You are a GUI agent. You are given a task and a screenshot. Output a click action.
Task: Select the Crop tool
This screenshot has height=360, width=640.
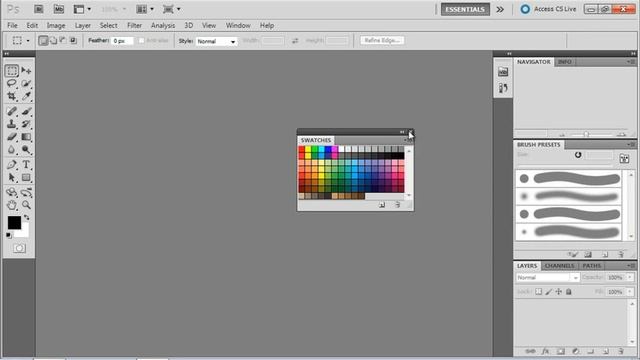click(x=11, y=96)
